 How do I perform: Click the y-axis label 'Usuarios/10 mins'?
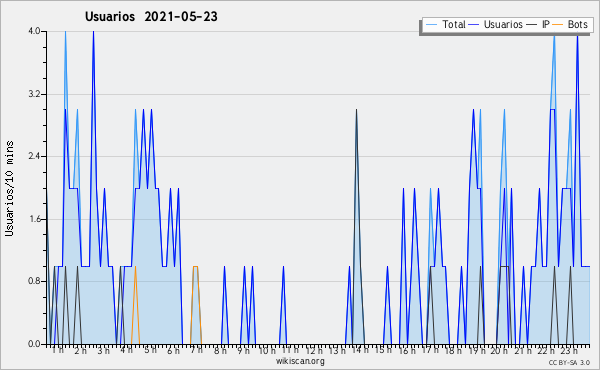pos(9,189)
